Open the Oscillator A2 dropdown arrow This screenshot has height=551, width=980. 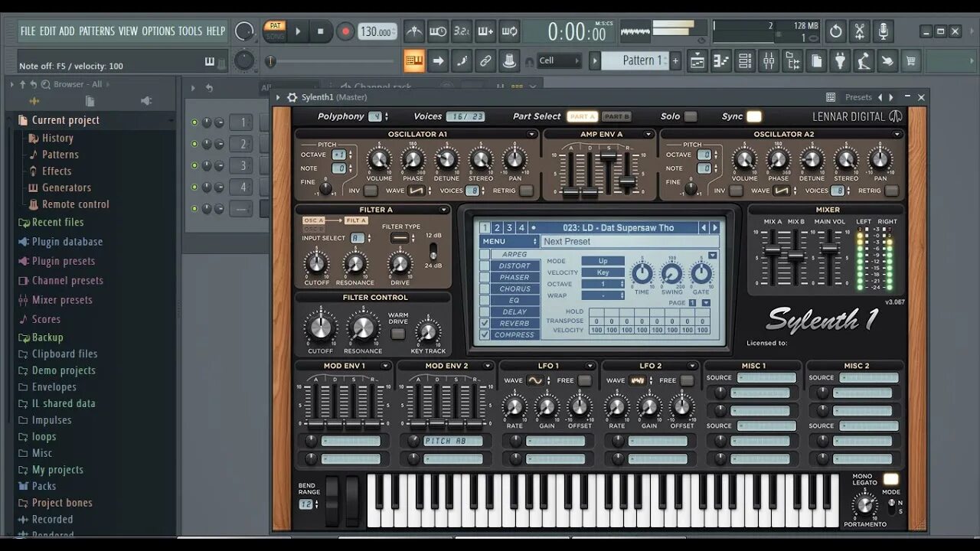coord(897,135)
